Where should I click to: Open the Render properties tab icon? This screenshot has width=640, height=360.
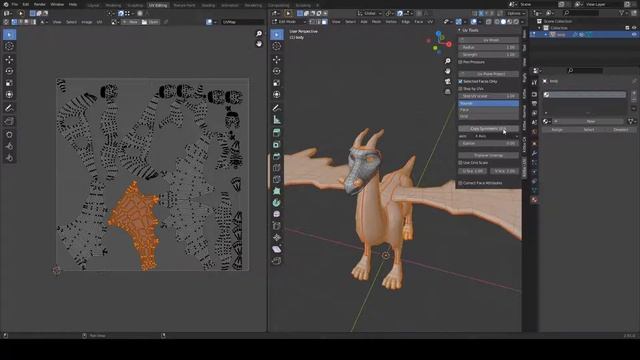[534, 94]
